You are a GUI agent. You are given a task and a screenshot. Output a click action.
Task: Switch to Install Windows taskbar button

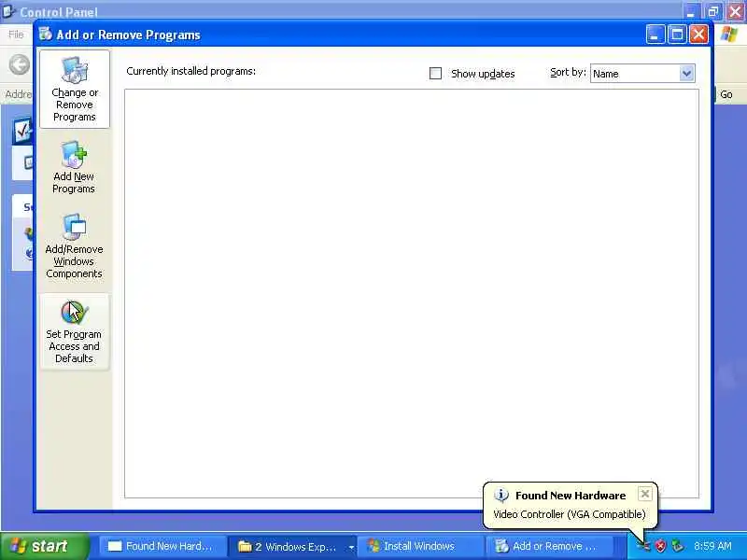419,546
